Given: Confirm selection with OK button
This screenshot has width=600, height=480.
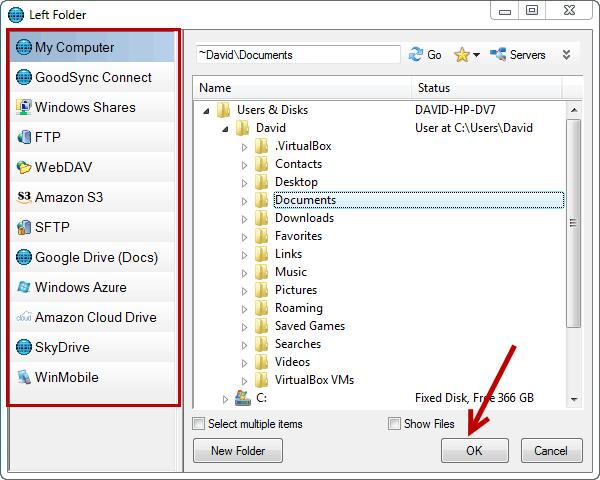Looking at the screenshot, I should (475, 451).
